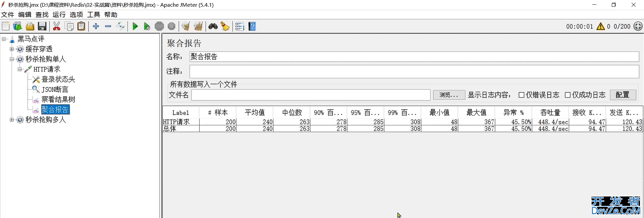This screenshot has width=644, height=218.
Task: Click the Reset search icon
Action: point(225,26)
